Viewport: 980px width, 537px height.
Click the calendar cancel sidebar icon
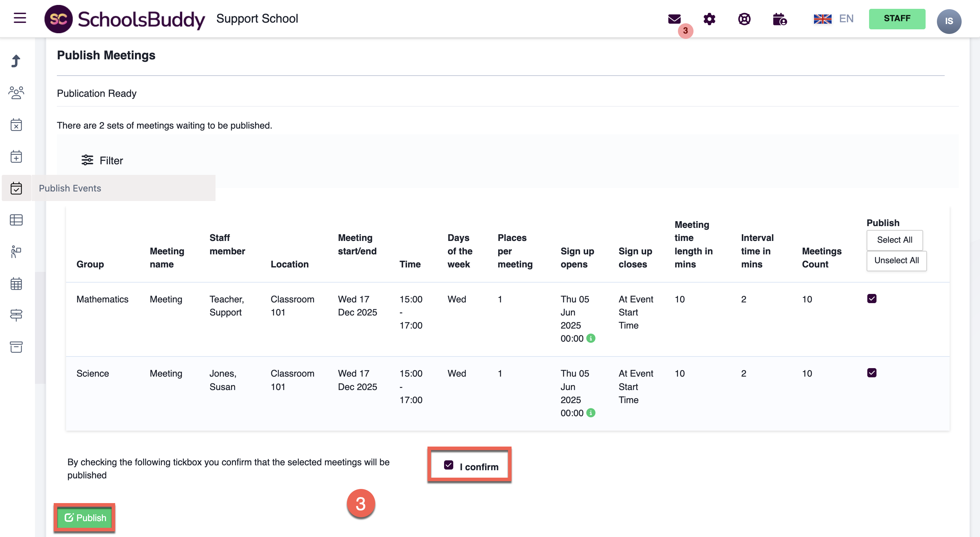click(16, 125)
